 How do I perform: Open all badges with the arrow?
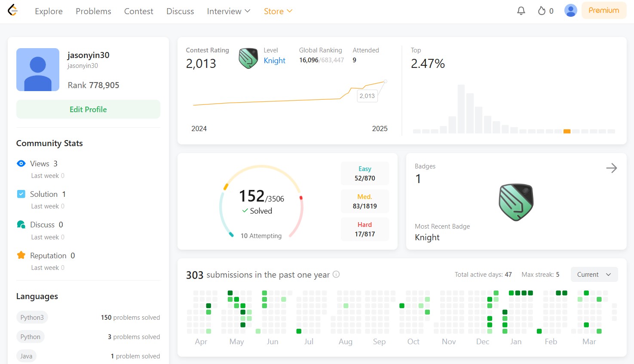coord(612,168)
